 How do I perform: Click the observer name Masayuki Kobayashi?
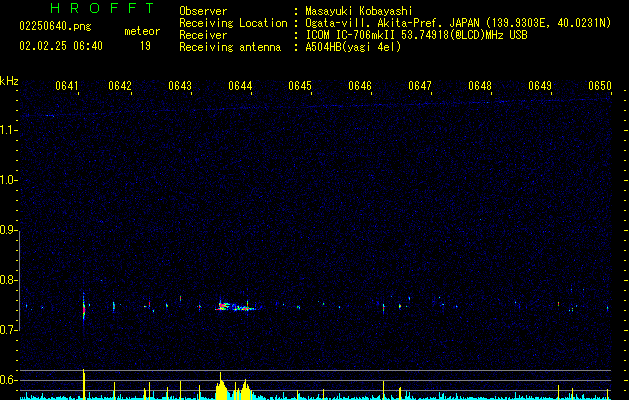[x=359, y=11]
